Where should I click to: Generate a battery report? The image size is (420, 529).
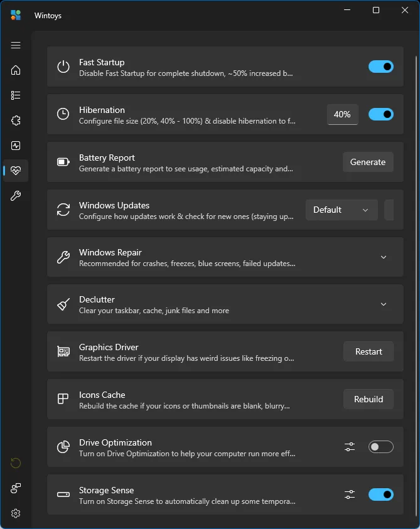tap(368, 162)
